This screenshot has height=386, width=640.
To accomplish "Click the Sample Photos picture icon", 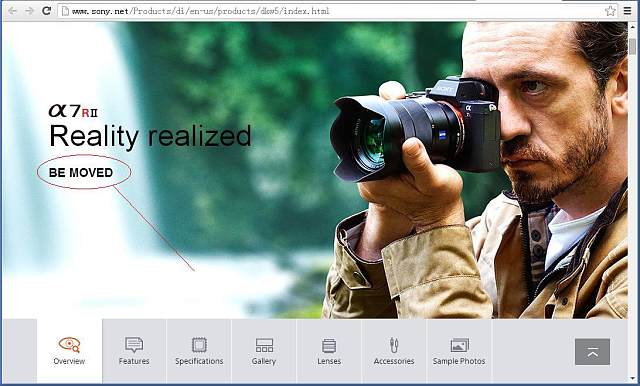I will point(459,345).
